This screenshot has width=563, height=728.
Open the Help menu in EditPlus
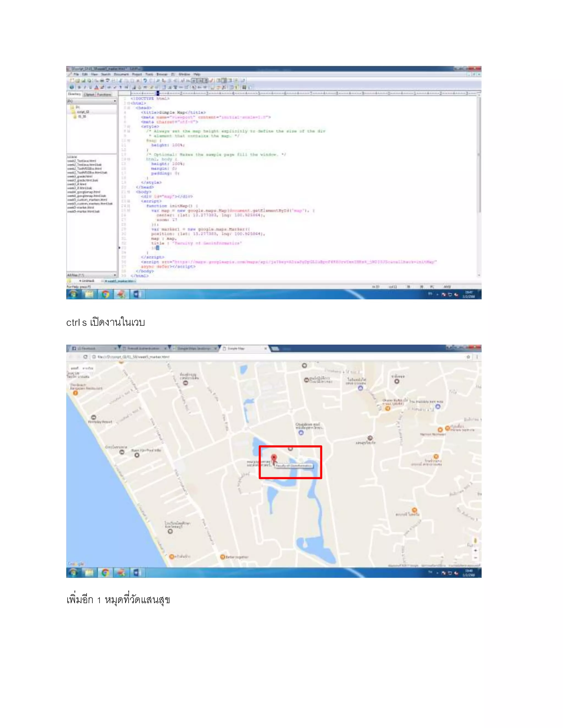point(197,74)
